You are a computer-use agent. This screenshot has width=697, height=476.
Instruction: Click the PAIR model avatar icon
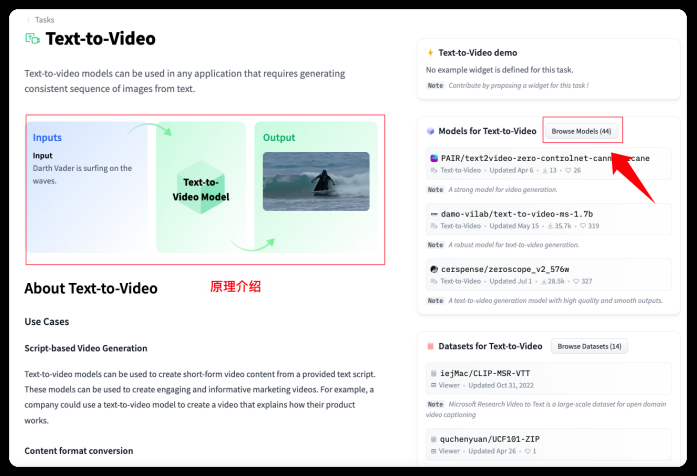click(434, 158)
